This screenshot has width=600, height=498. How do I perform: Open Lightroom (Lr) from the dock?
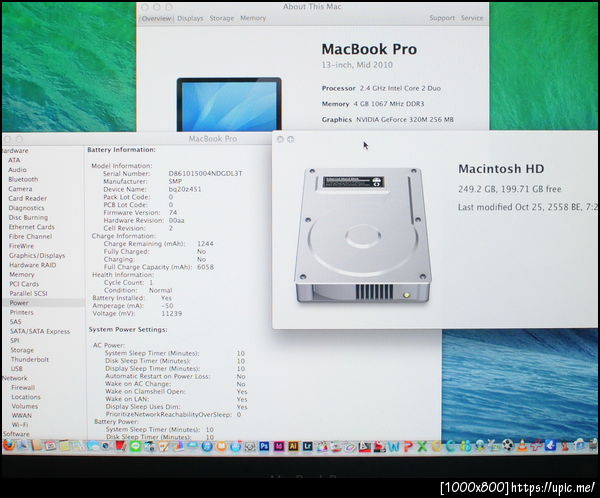coord(308,446)
